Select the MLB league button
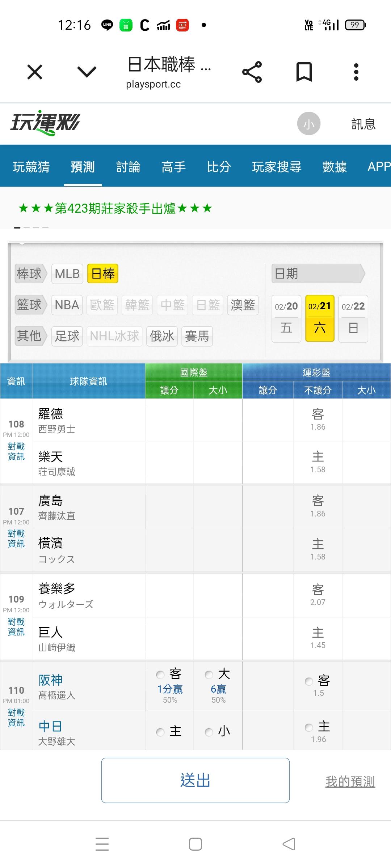 (x=67, y=274)
